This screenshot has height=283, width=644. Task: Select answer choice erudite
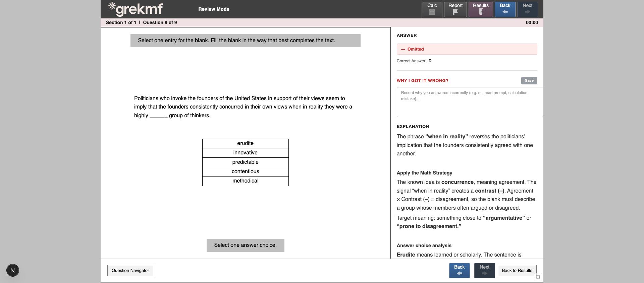[x=245, y=143]
